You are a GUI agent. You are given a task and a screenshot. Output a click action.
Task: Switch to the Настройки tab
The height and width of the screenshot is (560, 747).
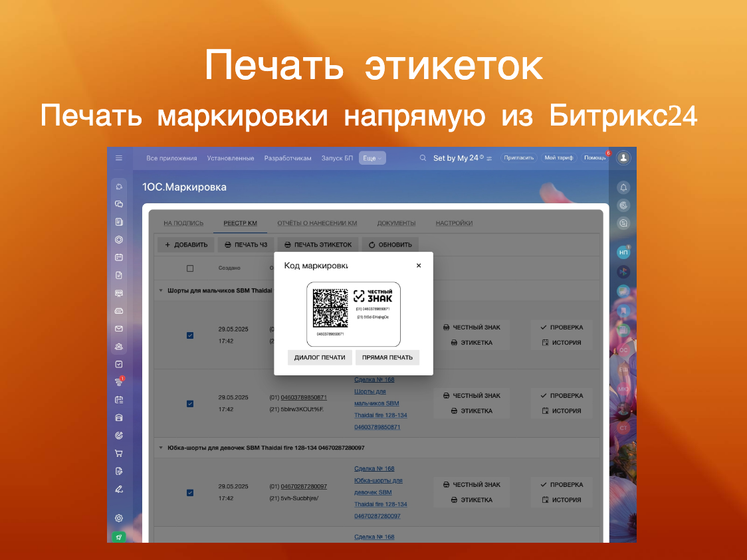click(454, 223)
